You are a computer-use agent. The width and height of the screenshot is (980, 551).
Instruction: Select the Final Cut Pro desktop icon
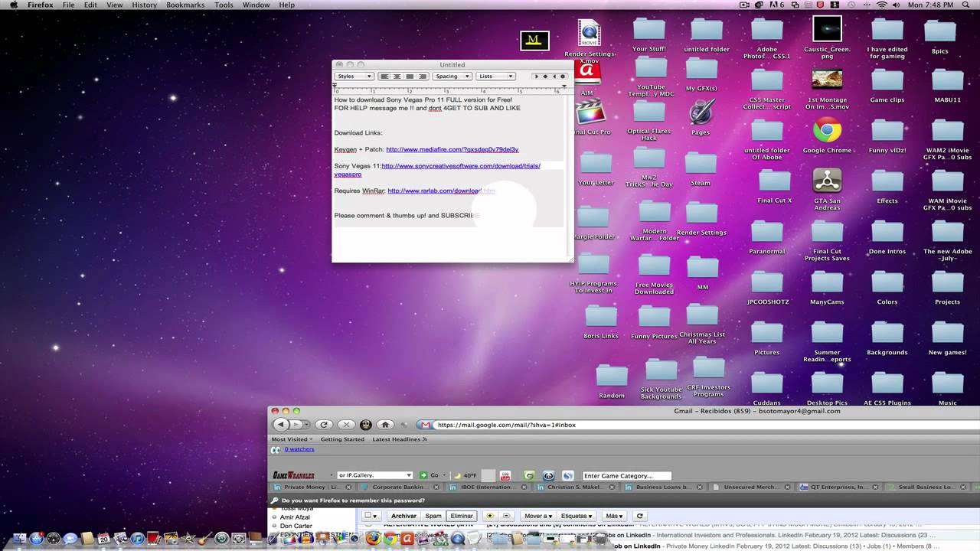click(x=590, y=113)
